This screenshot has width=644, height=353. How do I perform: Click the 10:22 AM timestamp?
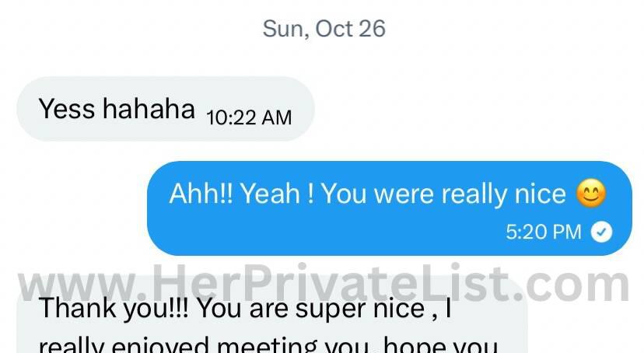[249, 118]
